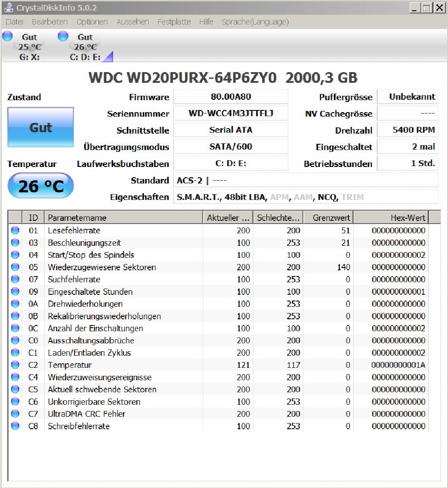Screen dimensions: 448x488
Task: Click Grenzwert value 51
Action: click(346, 230)
